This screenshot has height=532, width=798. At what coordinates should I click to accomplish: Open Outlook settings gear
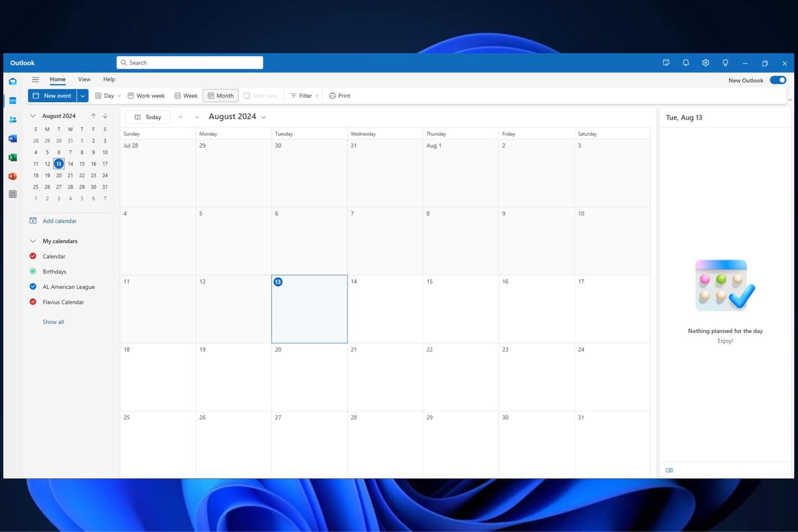(x=706, y=63)
